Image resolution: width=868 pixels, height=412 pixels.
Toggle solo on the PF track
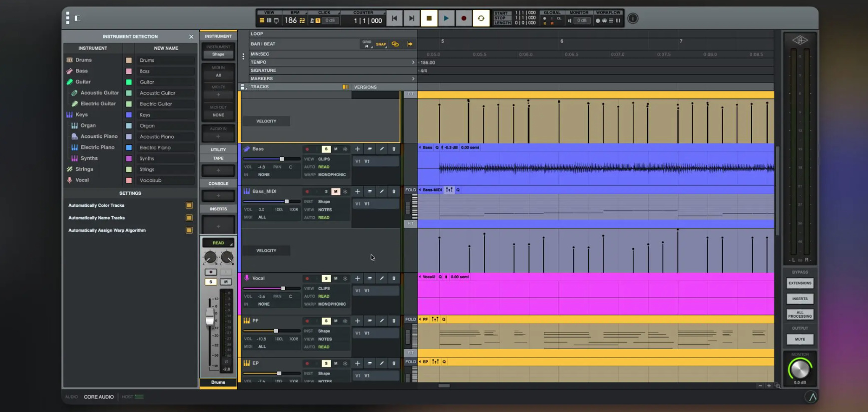click(326, 321)
